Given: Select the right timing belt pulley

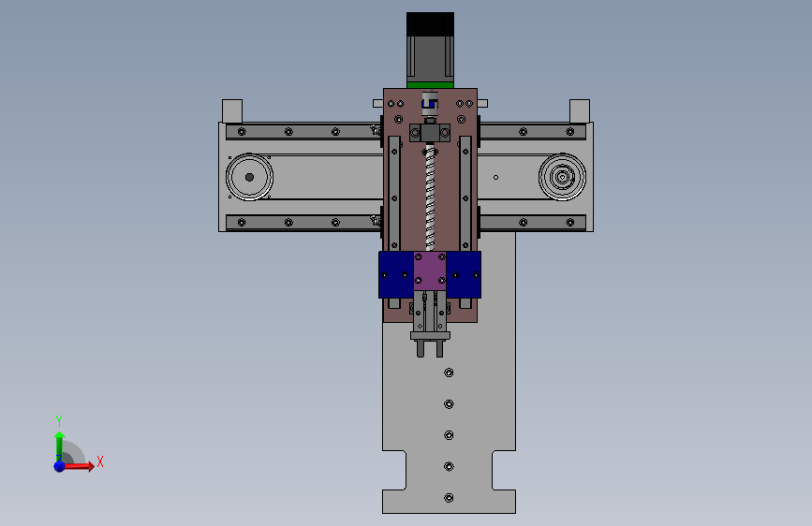Looking at the screenshot, I should coord(562,177).
